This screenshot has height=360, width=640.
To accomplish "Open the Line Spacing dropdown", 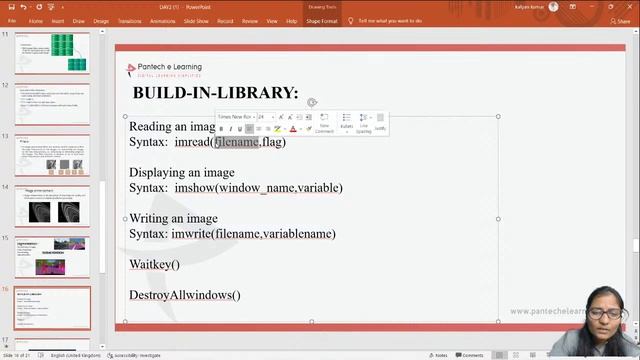I will coord(363,123).
